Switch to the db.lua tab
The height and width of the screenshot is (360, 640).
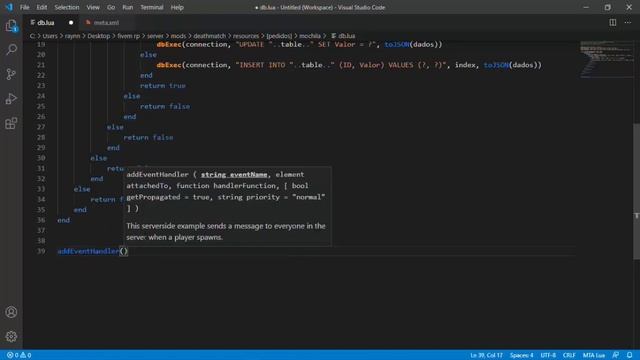point(46,22)
